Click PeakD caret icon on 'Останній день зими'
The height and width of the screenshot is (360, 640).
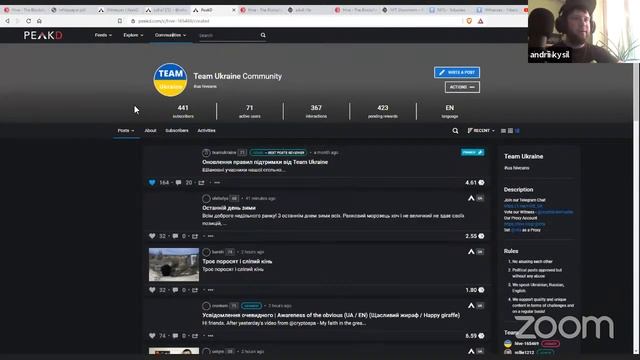[471, 198]
